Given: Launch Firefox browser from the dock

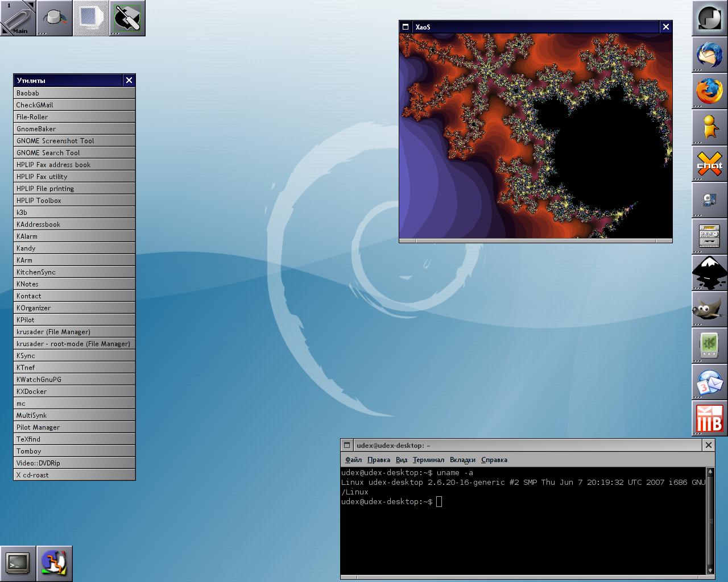Looking at the screenshot, I should click(710, 91).
